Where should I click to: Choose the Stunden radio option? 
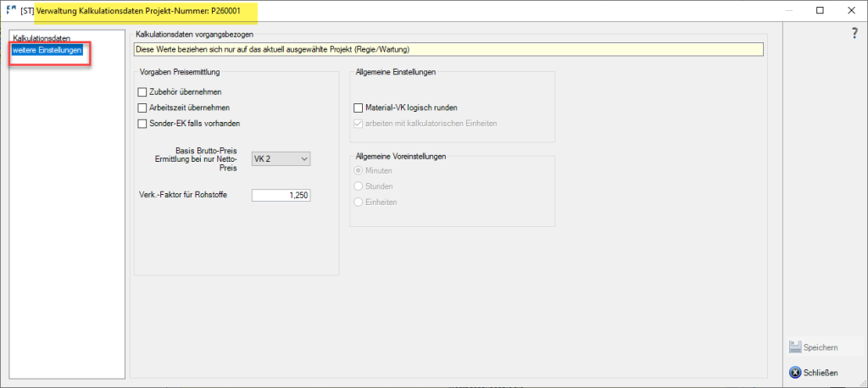click(x=359, y=186)
